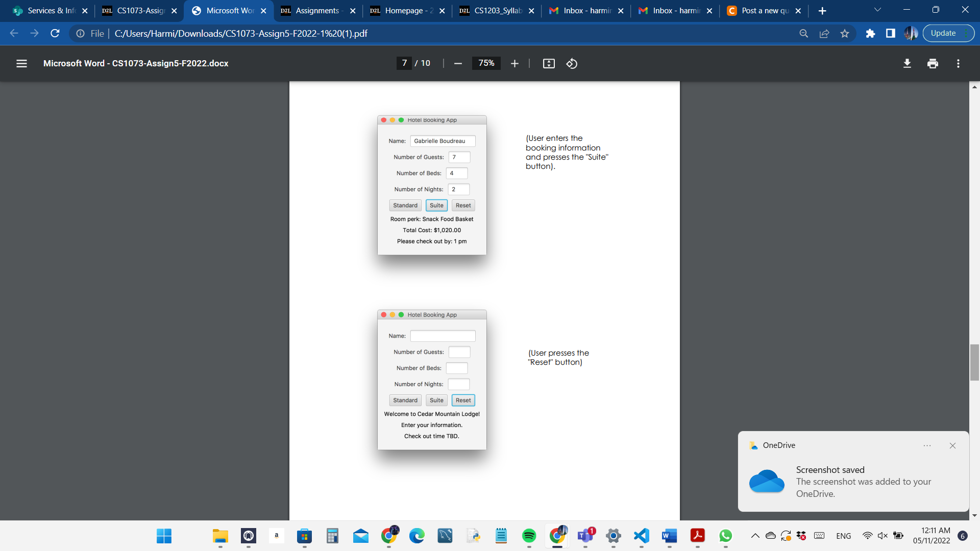980x551 pixels.
Task: Expand the tab search chevron
Action: tap(877, 10)
